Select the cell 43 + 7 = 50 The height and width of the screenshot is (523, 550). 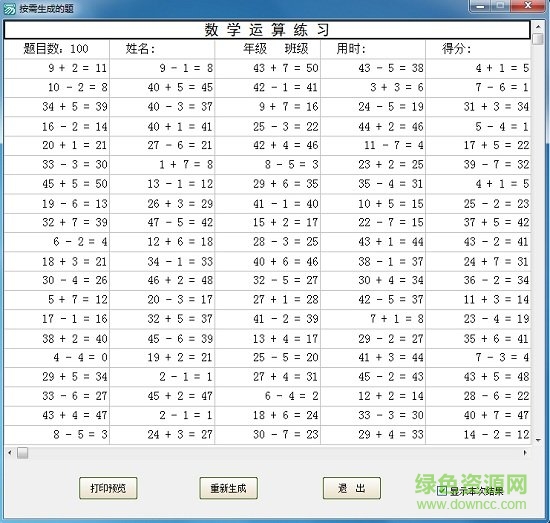tap(268, 68)
